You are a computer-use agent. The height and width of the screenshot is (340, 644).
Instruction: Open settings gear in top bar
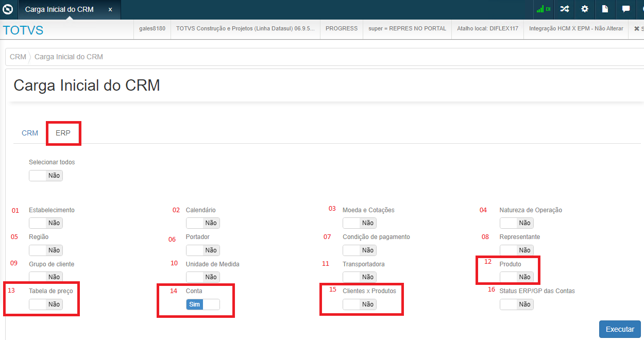pos(585,9)
